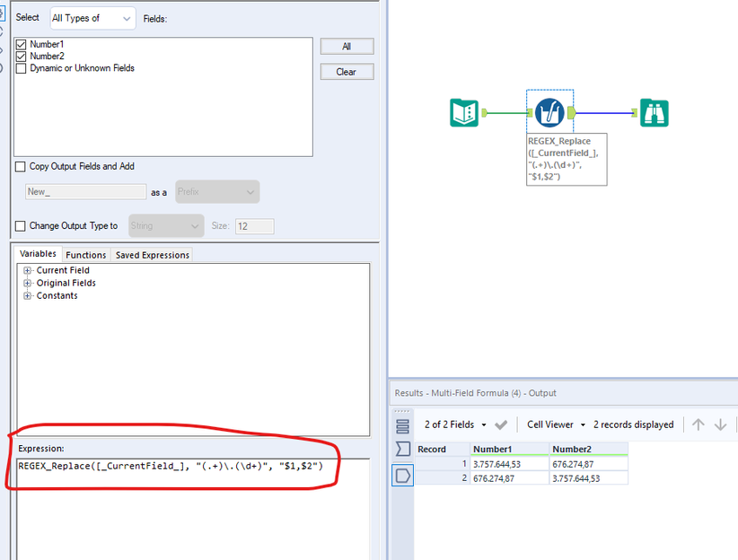Expand the Constants tree node
This screenshot has width=738, height=560.
(x=27, y=296)
